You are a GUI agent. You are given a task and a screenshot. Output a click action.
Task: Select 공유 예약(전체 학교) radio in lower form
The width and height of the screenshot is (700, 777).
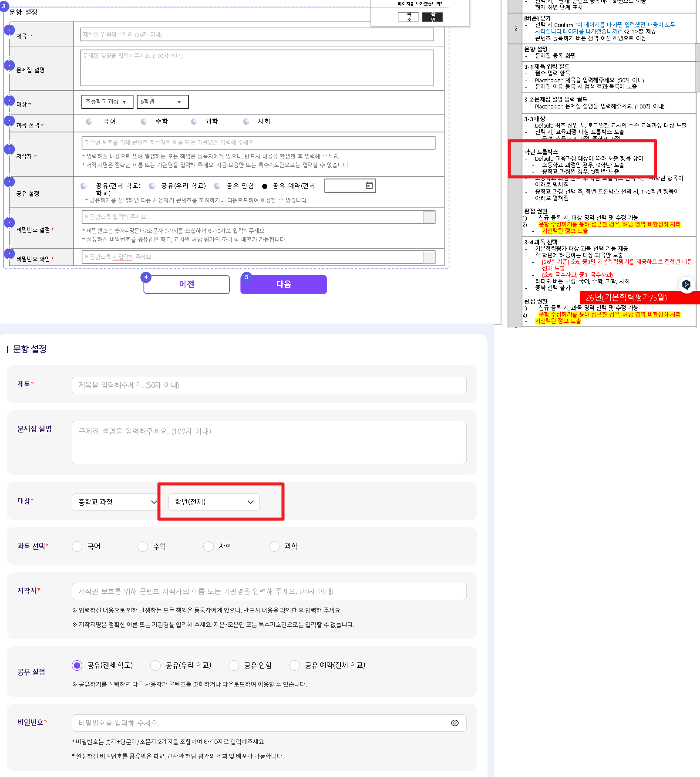tap(295, 665)
